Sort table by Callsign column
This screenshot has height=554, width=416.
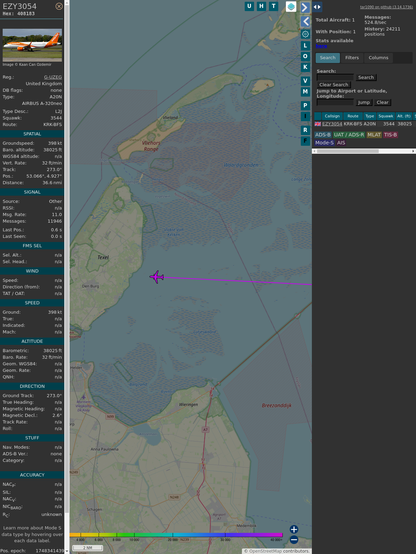click(332, 116)
